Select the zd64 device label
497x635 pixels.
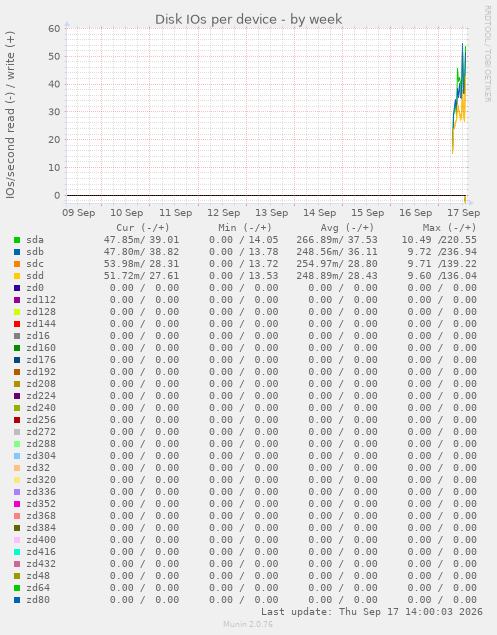click(38, 588)
